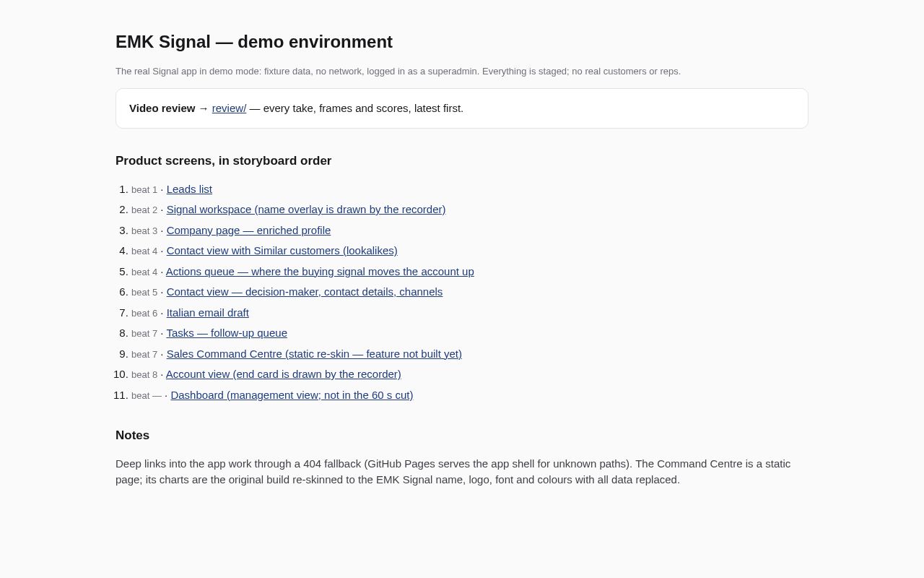Open Sales Command Centre link

click(x=314, y=354)
